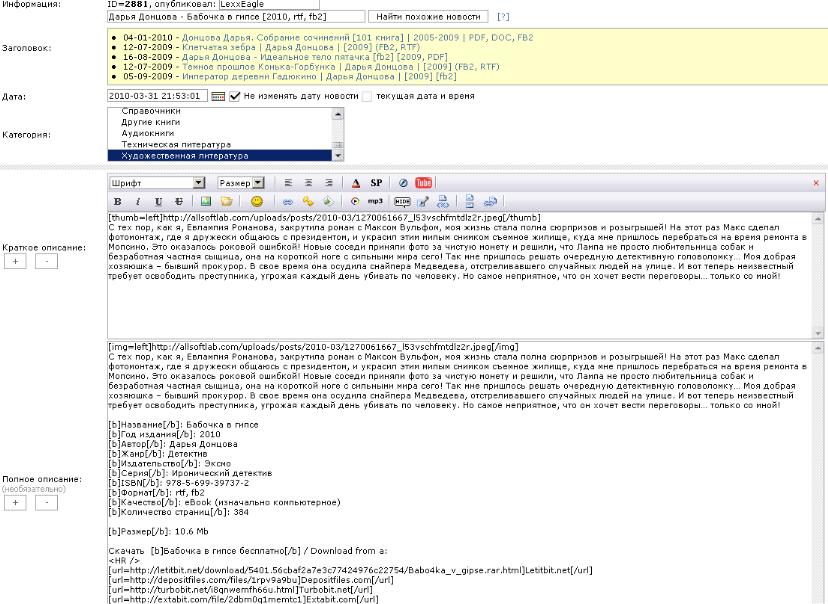Click the page break icon after the divider
828x604 pixels.
point(469,201)
